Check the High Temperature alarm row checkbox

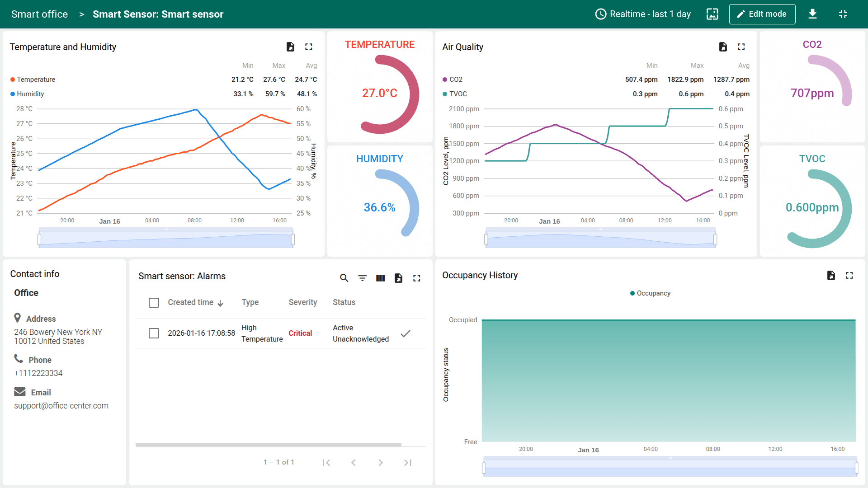(154, 333)
